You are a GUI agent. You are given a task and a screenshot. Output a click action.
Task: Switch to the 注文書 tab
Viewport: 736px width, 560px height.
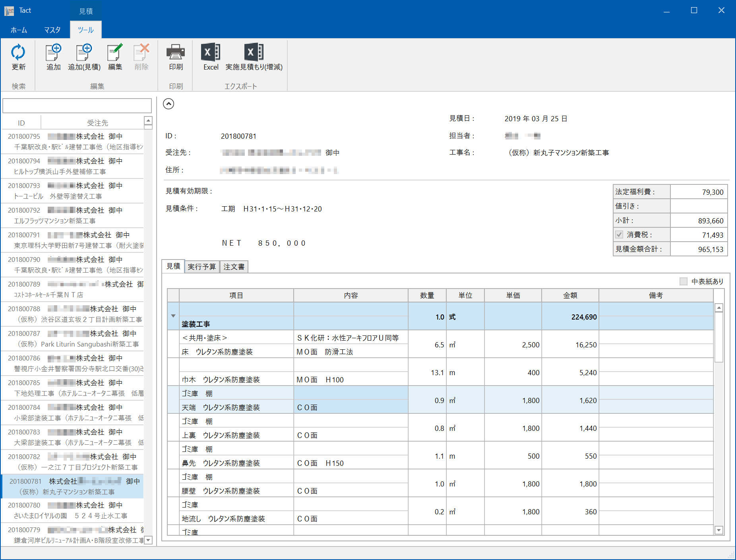click(x=234, y=266)
